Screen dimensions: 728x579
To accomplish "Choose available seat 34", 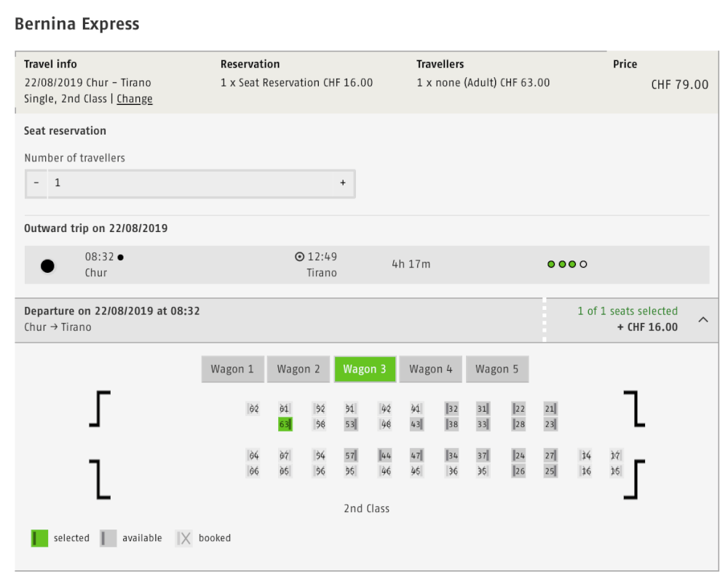I will [452, 455].
